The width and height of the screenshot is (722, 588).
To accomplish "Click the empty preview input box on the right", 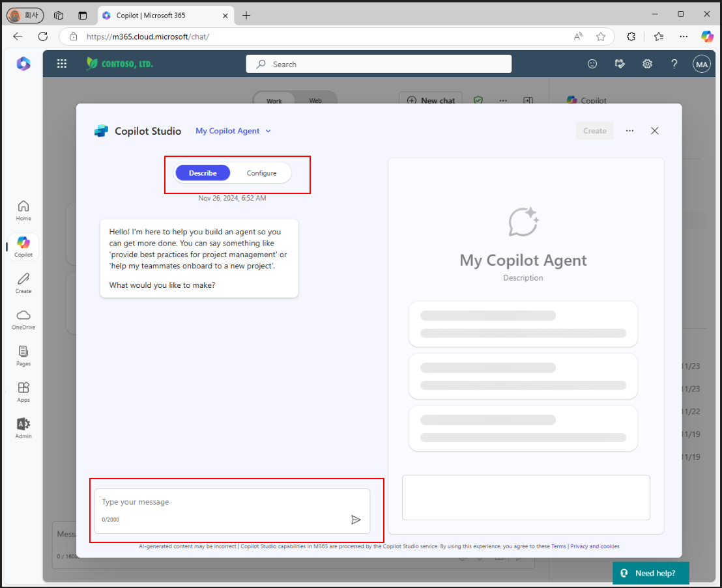I will click(x=526, y=497).
